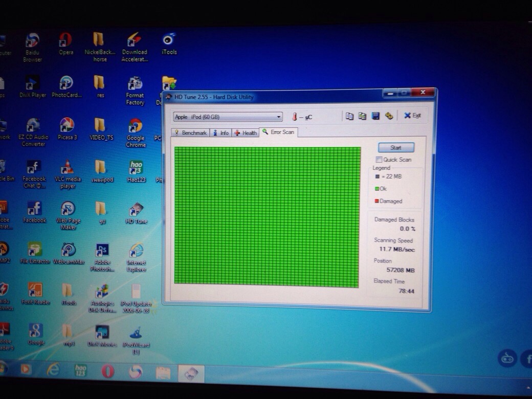Screen dimensions: 532x399
Task: Click the second copy screenshot toolbar icon
Action: (362, 116)
